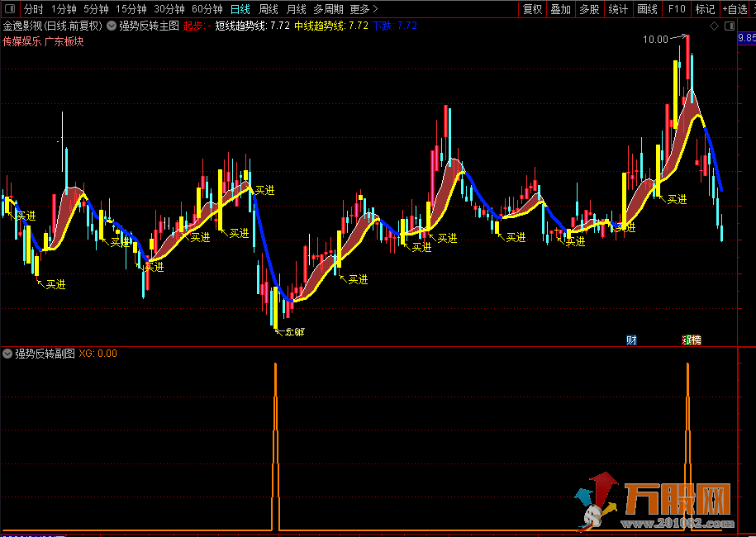Select the 周线 weekly tab
The width and height of the screenshot is (756, 537).
269,9
